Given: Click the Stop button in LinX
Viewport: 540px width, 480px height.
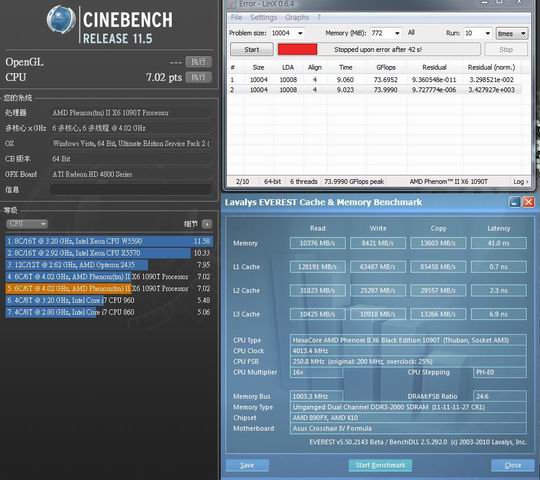Looking at the screenshot, I should (x=506, y=49).
